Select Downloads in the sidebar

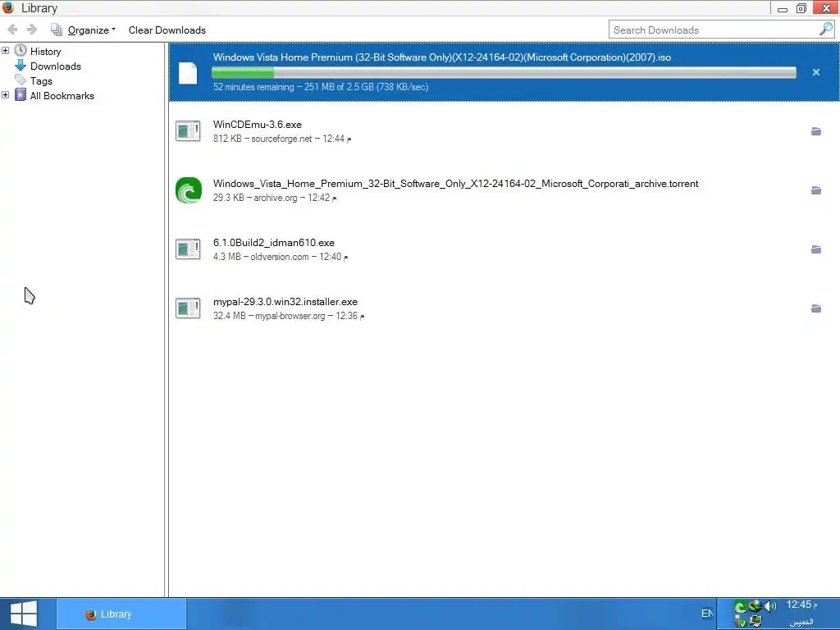pyautogui.click(x=56, y=66)
